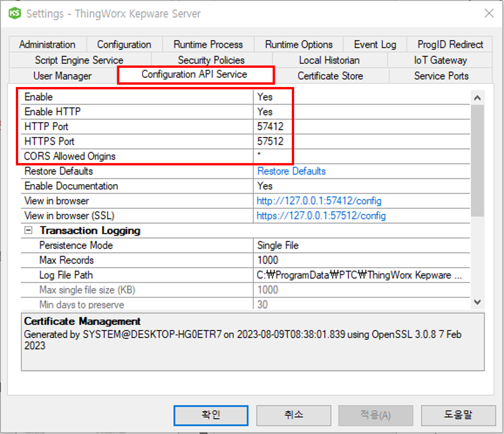Edit the Max Records value 1000

pyautogui.click(x=362, y=260)
